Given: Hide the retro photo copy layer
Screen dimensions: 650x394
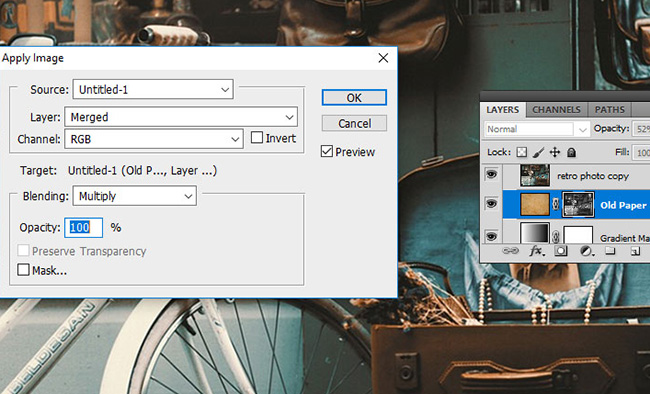Looking at the screenshot, I should tap(491, 175).
